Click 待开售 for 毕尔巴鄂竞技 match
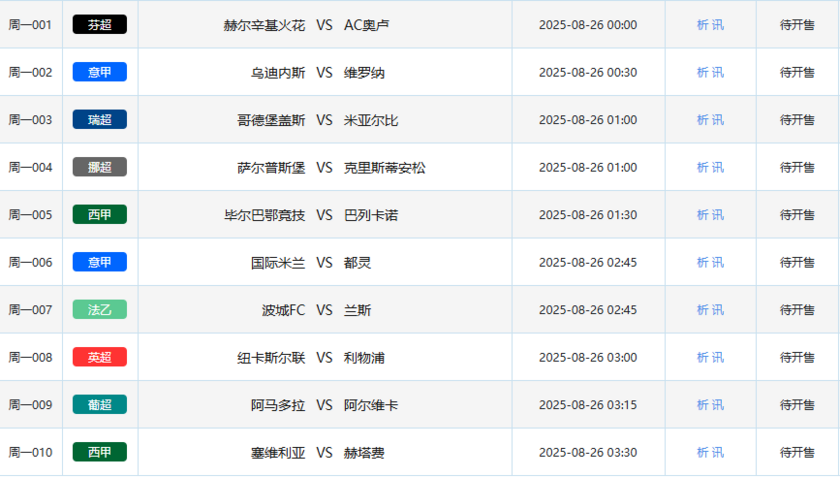Viewport: 840px width, 477px height. click(797, 215)
